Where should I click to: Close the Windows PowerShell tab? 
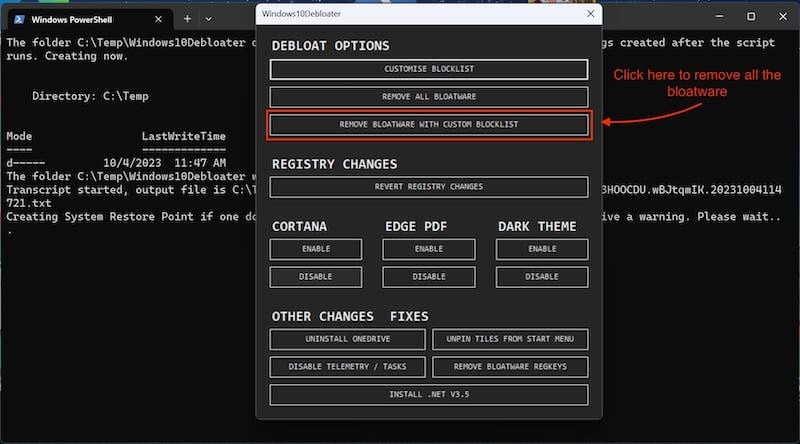pyautogui.click(x=158, y=19)
